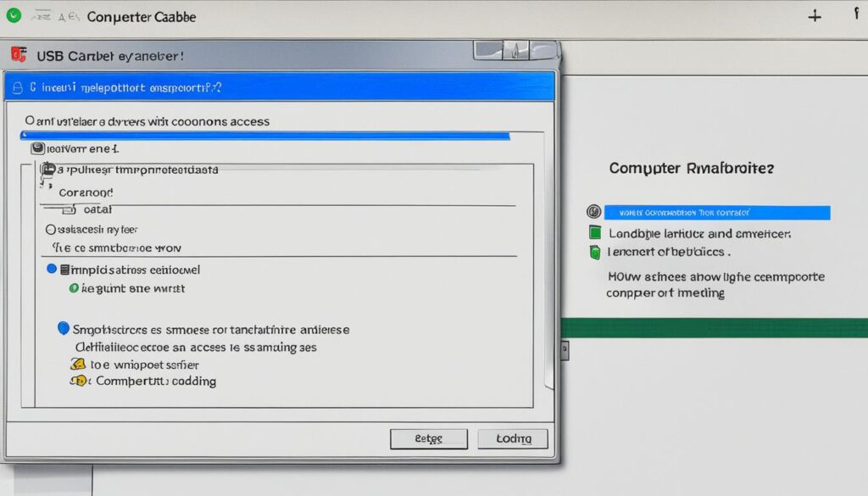Expand the 'a pulkesr' tree item
This screenshot has width=868, height=496.
pyautogui.click(x=47, y=170)
